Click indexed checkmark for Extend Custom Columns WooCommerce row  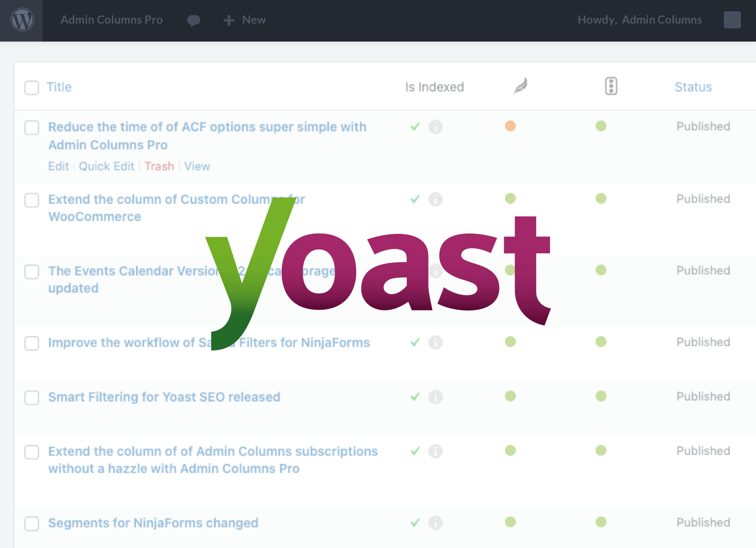pos(415,199)
